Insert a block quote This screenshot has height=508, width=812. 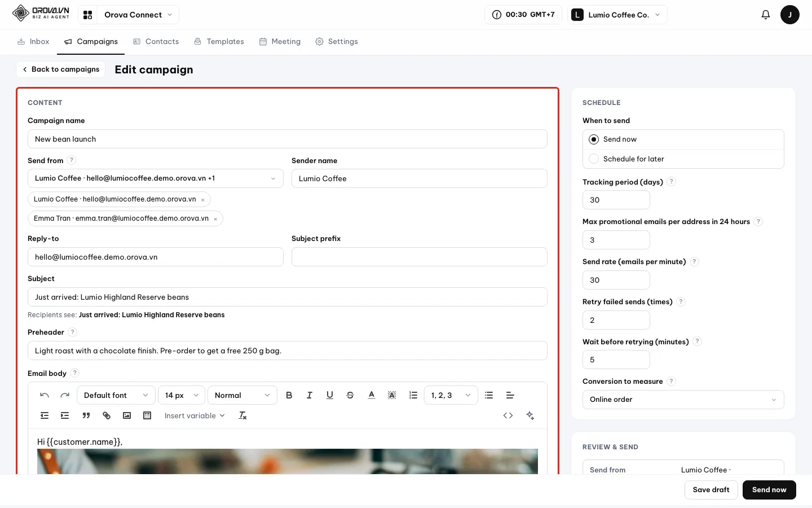pyautogui.click(x=86, y=415)
